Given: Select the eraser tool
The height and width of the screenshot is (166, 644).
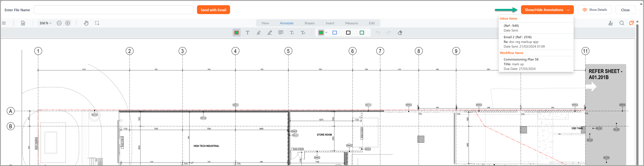Looking at the screenshot, I should [x=400, y=33].
